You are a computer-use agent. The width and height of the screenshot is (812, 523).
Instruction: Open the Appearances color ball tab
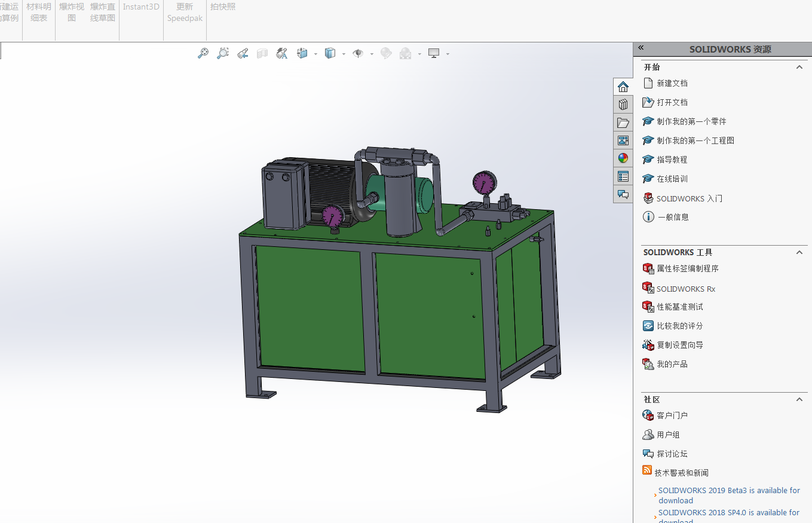(623, 158)
